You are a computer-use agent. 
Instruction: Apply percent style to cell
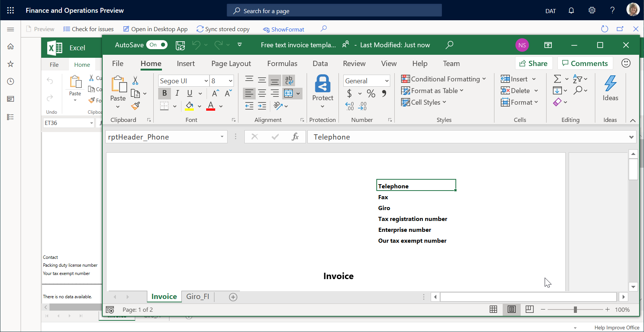[x=371, y=93]
